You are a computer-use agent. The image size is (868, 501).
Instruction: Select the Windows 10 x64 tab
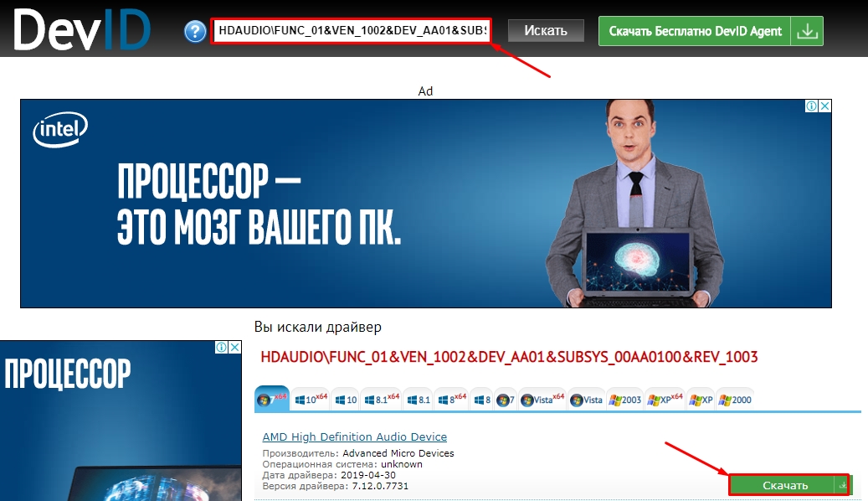pyautogui.click(x=311, y=400)
